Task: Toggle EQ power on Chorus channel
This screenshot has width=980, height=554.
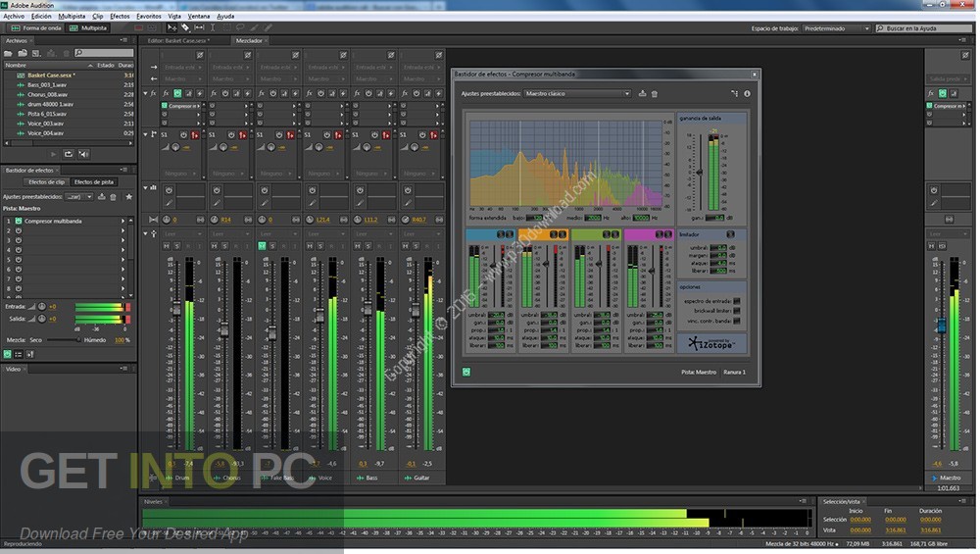Action: [217, 190]
